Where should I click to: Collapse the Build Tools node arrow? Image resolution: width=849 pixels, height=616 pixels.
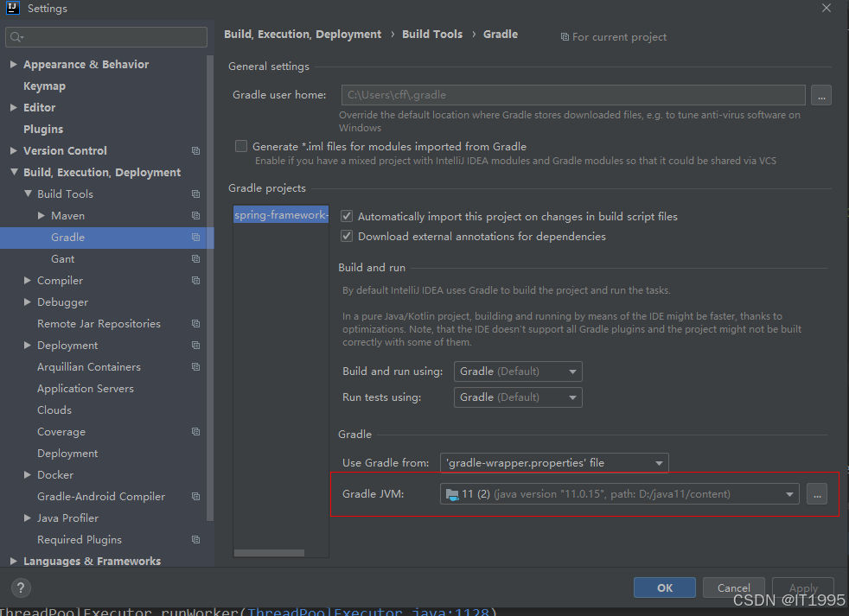click(29, 194)
